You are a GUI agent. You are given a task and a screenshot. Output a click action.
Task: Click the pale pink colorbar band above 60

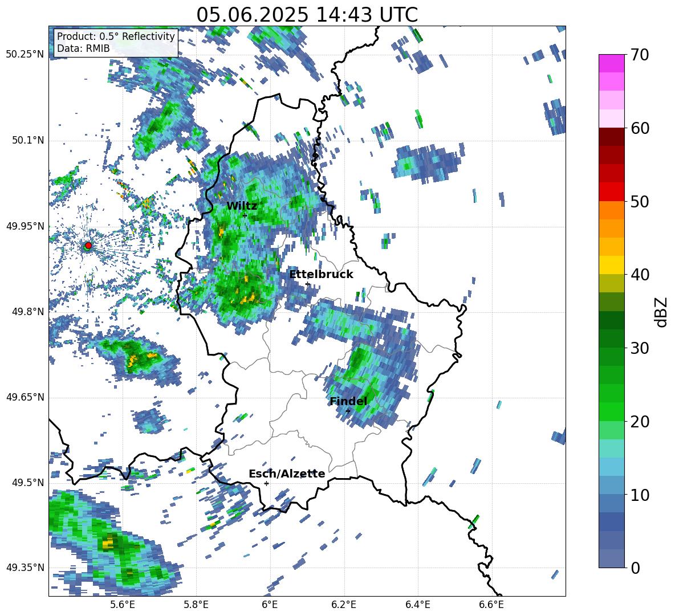pos(611,119)
